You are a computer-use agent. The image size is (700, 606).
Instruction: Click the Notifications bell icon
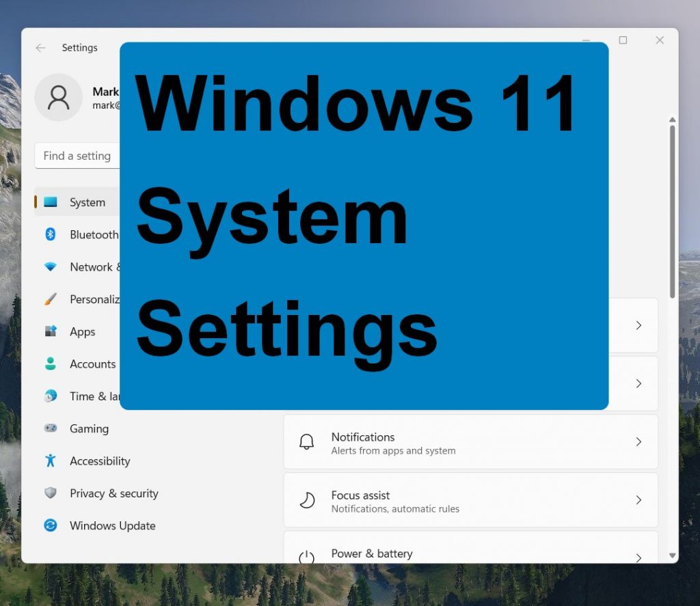coord(306,441)
